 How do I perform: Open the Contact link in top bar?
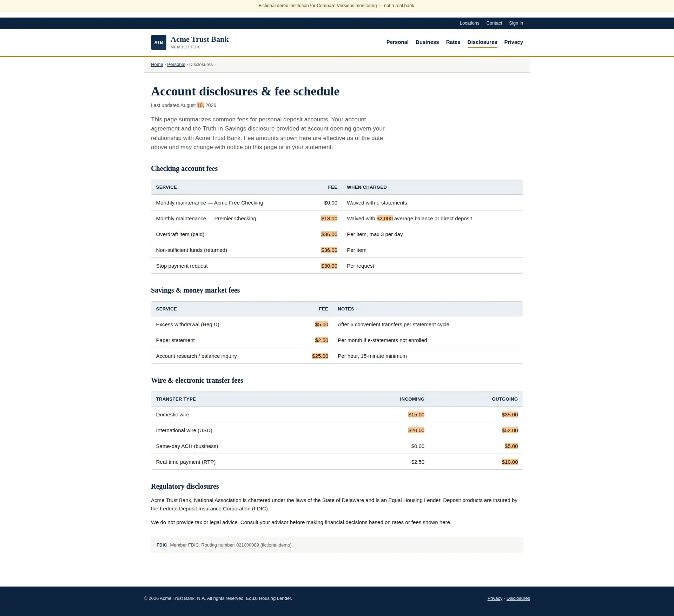[494, 23]
